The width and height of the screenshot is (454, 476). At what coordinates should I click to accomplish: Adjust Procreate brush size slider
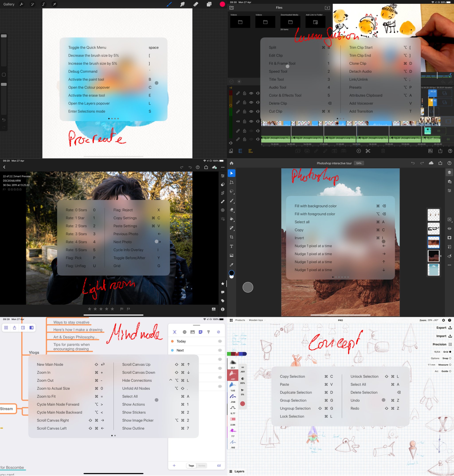coord(4,36)
